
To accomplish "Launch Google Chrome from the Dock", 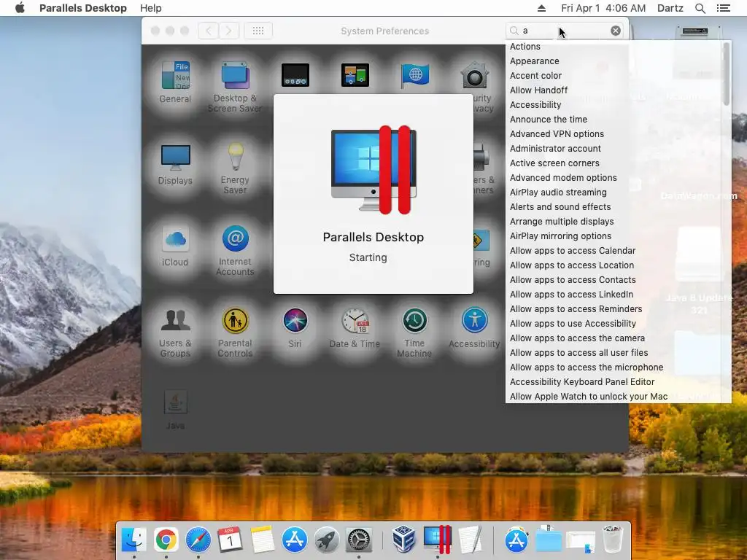I will [x=166, y=540].
